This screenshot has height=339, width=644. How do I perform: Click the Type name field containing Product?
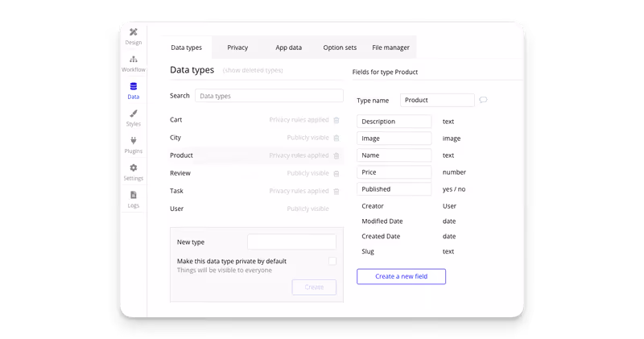click(x=437, y=100)
